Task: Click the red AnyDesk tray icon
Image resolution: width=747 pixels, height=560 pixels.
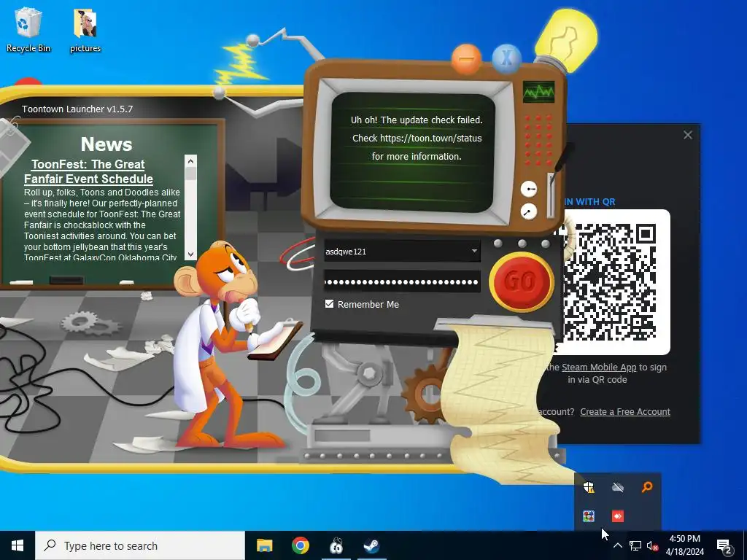Action: 618,516
